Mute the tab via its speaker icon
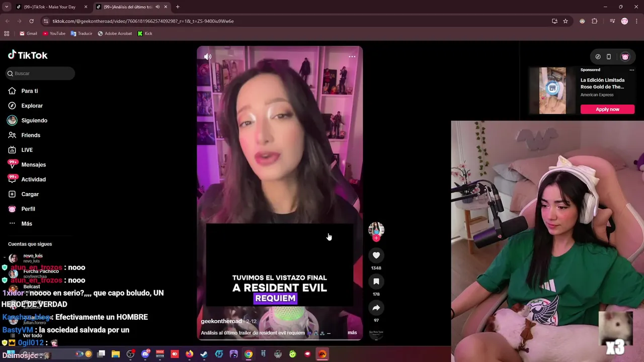This screenshot has height=362, width=644. (157, 7)
